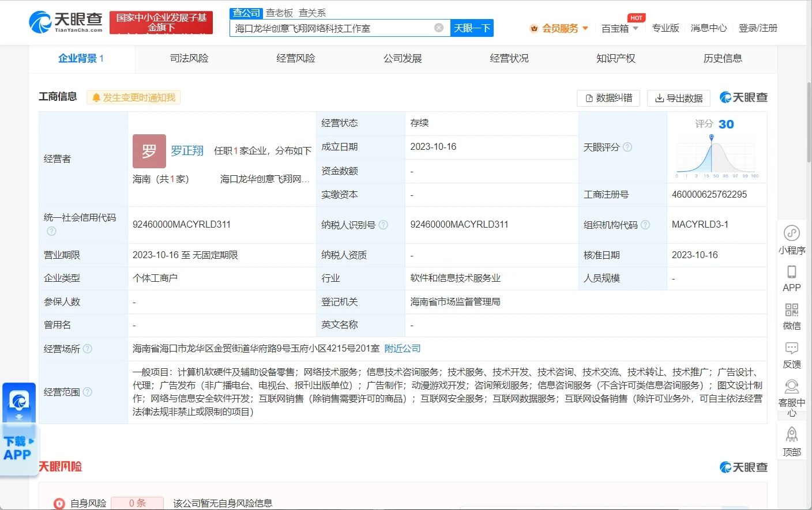Click the 天眼评分 distribution chart
The image size is (812, 510).
pyautogui.click(x=717, y=157)
